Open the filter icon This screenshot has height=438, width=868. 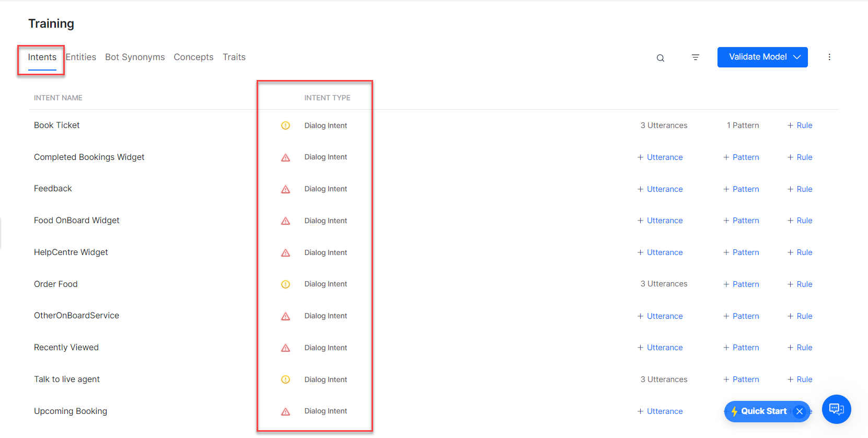[695, 57]
